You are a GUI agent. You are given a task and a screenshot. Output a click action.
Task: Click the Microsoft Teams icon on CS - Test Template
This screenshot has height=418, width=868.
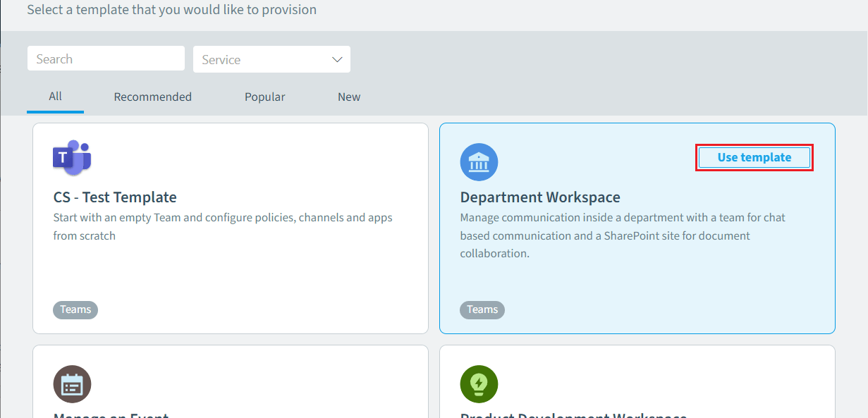(72, 158)
